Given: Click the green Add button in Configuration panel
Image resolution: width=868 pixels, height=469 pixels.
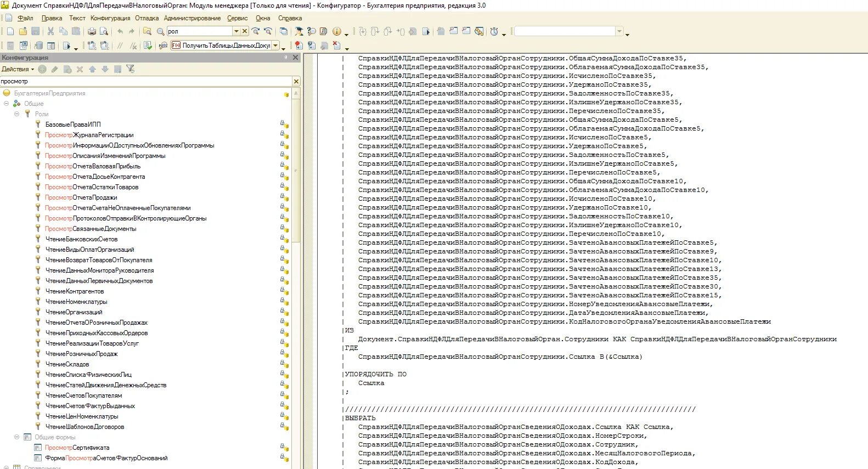Looking at the screenshot, I should click(42, 69).
